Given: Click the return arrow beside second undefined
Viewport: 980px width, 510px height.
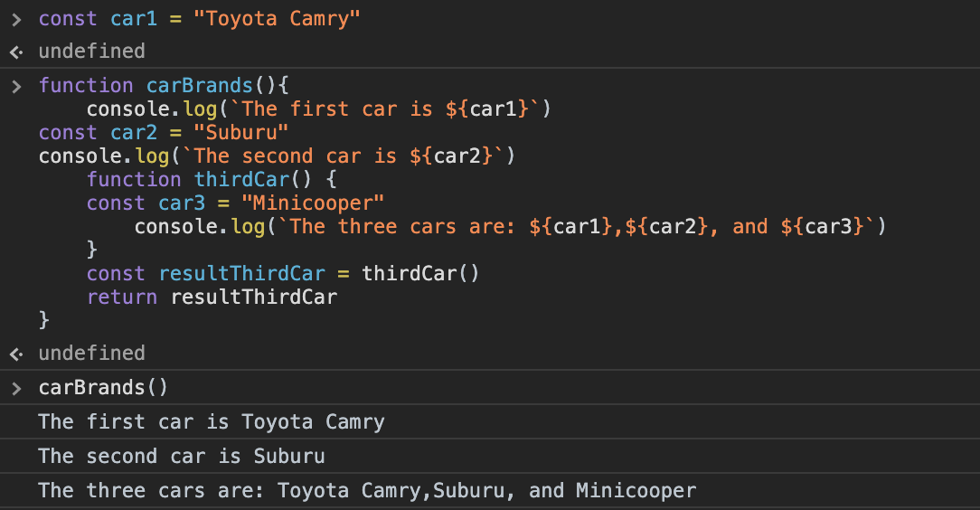Looking at the screenshot, I should (x=17, y=354).
